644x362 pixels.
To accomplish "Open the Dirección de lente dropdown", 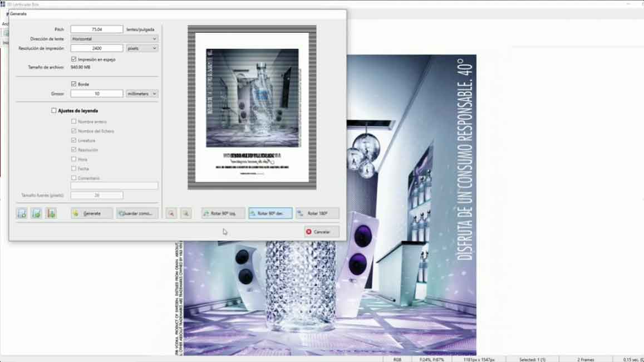I will [x=114, y=39].
